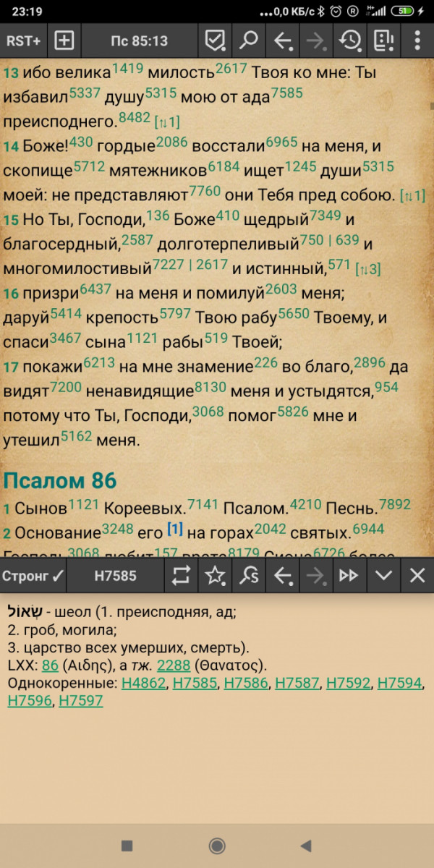
Task: Toggle the Стронг dictionary checkmark selector
Action: (x=33, y=576)
